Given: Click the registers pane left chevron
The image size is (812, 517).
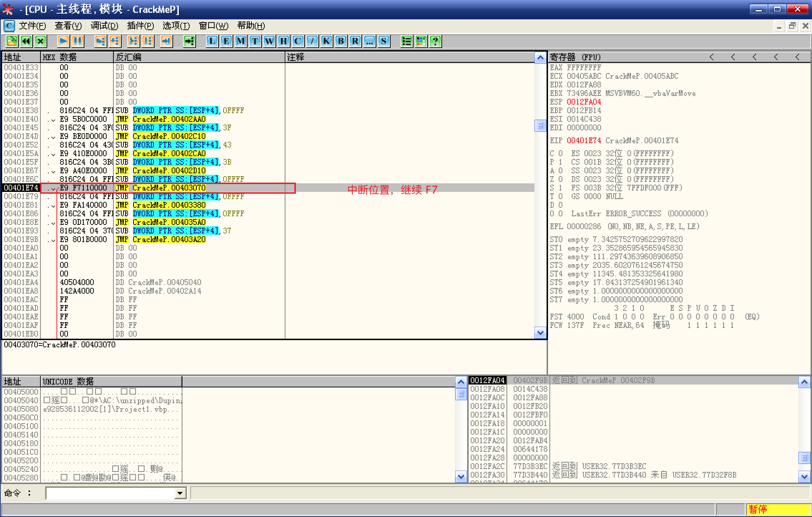Looking at the screenshot, I should [x=711, y=57].
